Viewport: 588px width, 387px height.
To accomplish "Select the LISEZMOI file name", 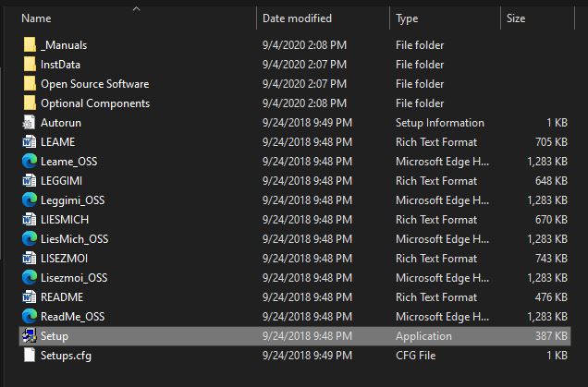I will (x=66, y=259).
